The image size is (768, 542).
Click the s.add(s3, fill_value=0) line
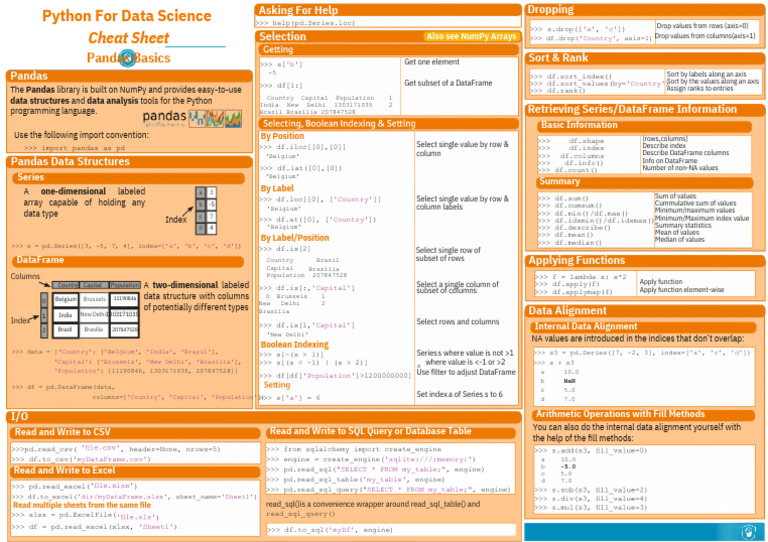click(591, 450)
